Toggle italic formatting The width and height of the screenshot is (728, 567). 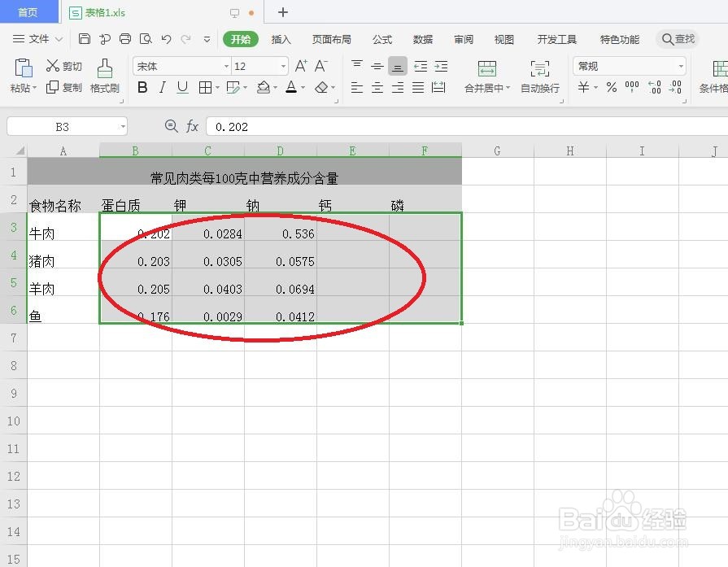coord(161,87)
